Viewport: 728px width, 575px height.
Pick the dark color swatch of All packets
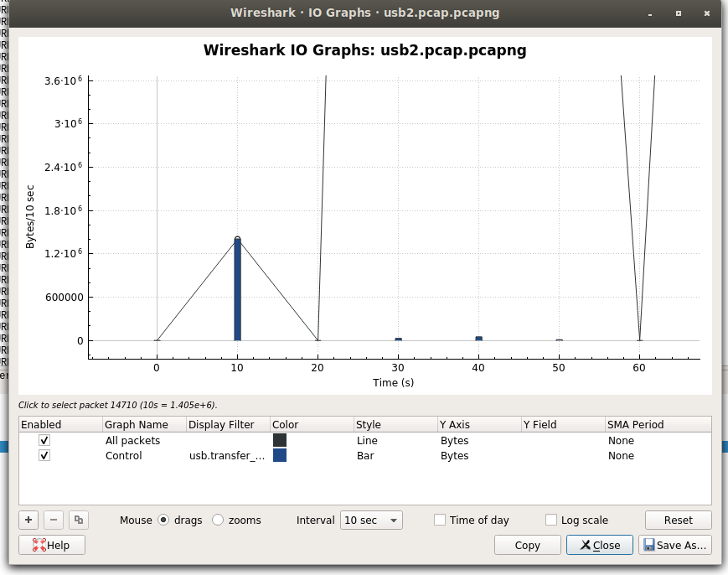click(x=280, y=440)
